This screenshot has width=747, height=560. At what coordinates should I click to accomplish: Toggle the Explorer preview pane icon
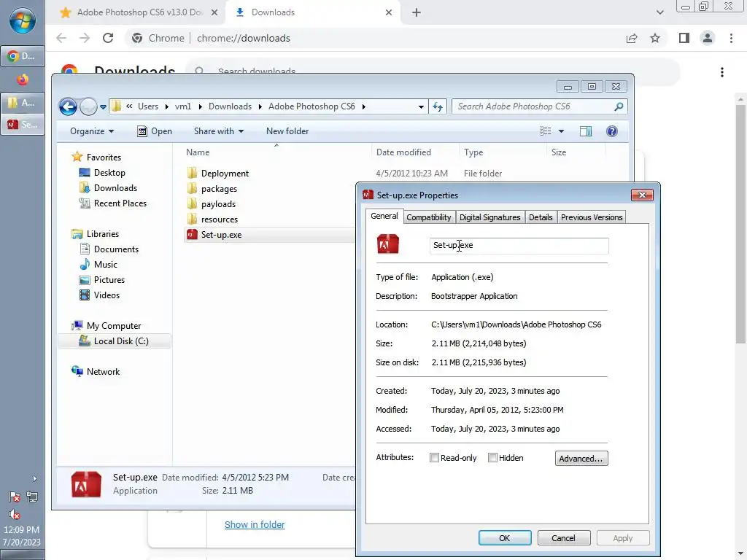pyautogui.click(x=586, y=131)
